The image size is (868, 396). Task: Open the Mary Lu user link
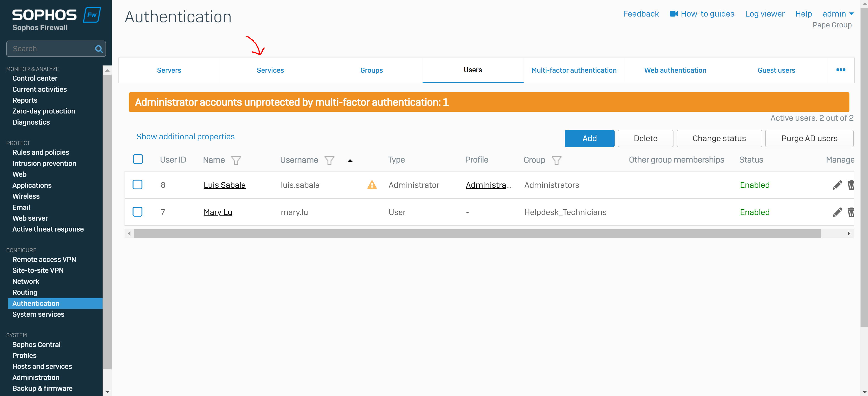coord(218,212)
